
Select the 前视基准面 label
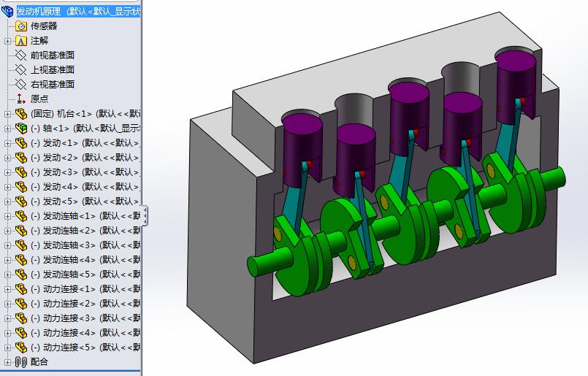pos(53,55)
